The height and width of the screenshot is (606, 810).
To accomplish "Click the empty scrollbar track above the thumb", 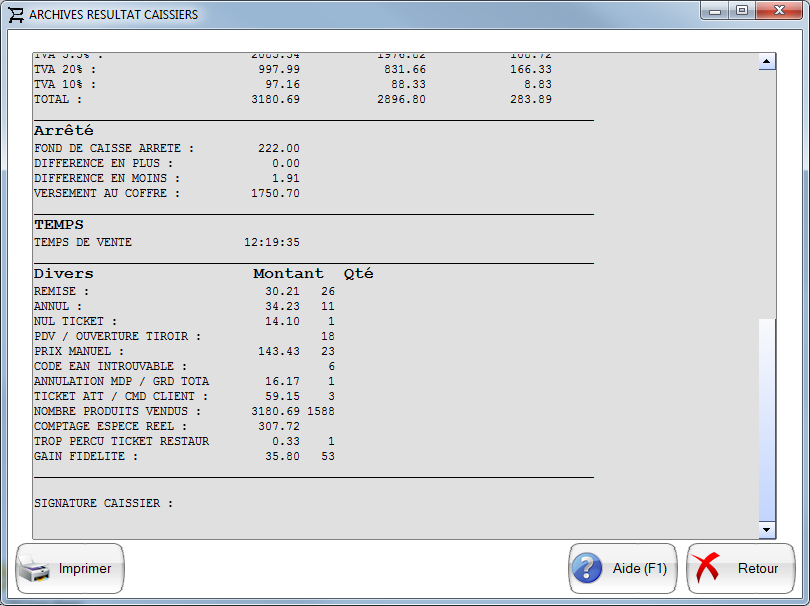I will (767, 190).
